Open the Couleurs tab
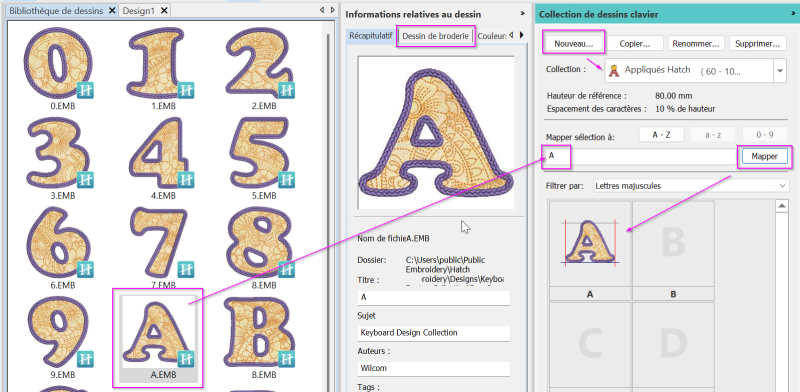The width and height of the screenshot is (800, 392). 492,36
